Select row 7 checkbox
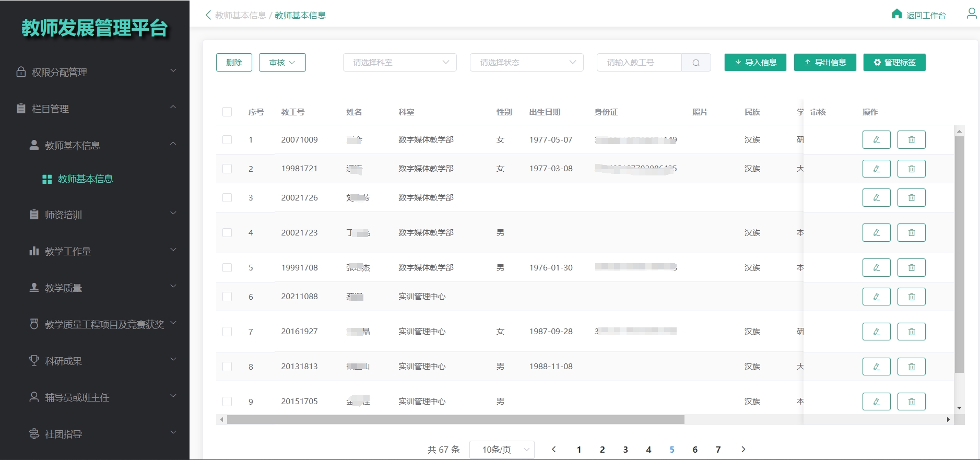The image size is (980, 460). click(x=227, y=332)
